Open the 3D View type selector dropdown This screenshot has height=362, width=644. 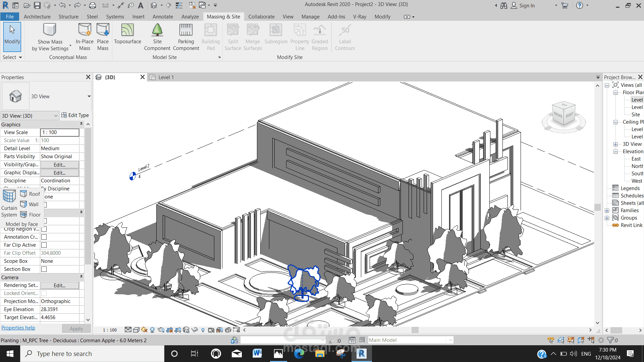(89, 97)
